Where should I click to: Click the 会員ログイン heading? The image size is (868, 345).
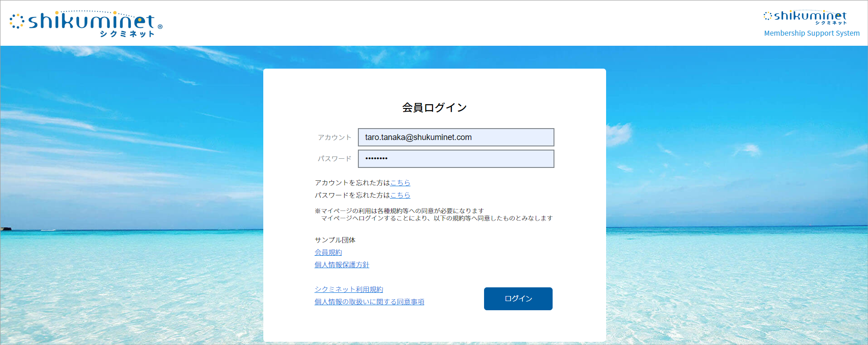(x=434, y=108)
